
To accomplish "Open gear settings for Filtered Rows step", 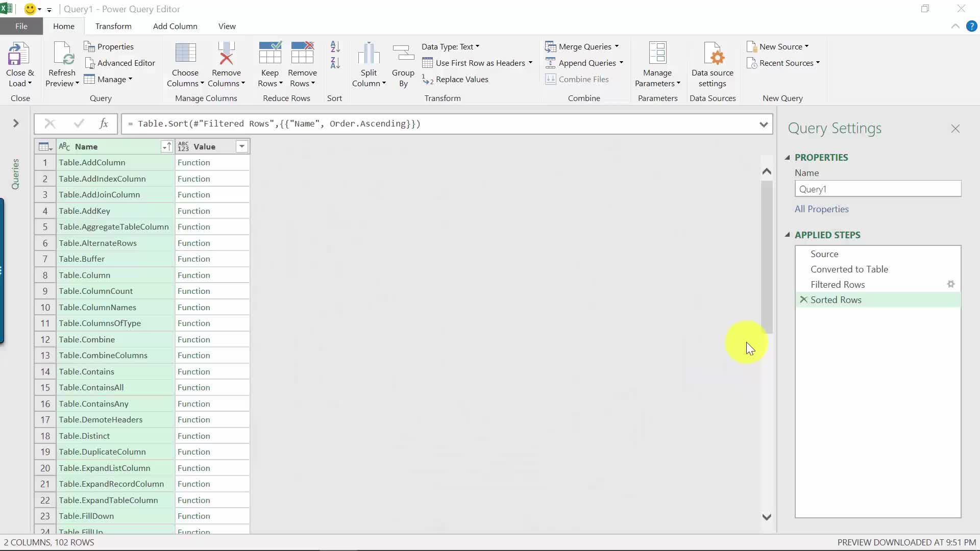I will (950, 284).
